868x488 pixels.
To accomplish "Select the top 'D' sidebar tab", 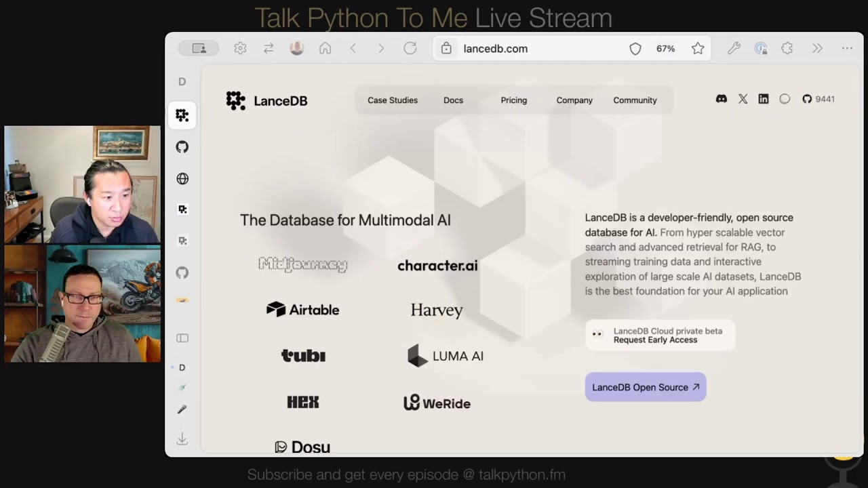I will point(182,81).
